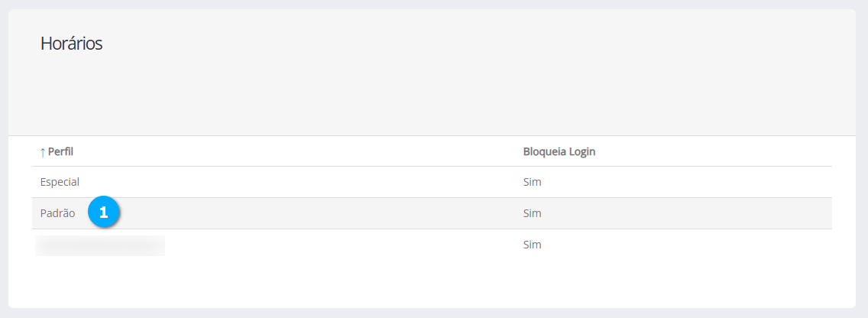Click Sim in the Padrão row
The image size is (868, 318).
click(532, 213)
